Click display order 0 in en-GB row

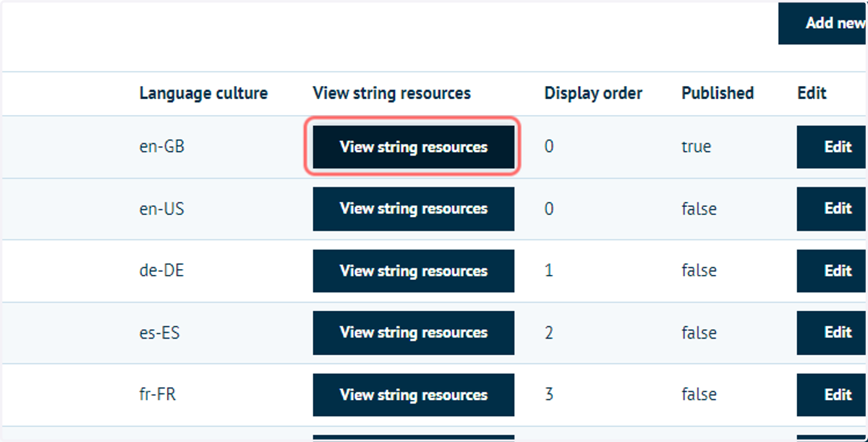549,147
